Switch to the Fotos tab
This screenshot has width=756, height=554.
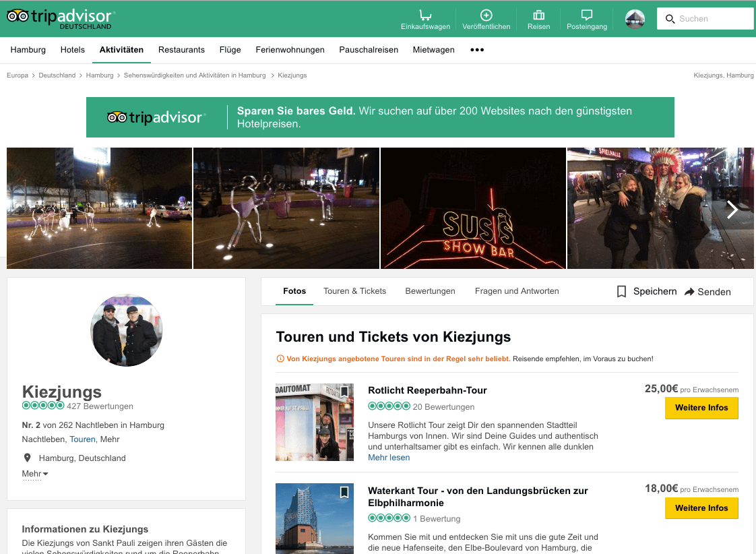pyautogui.click(x=294, y=290)
